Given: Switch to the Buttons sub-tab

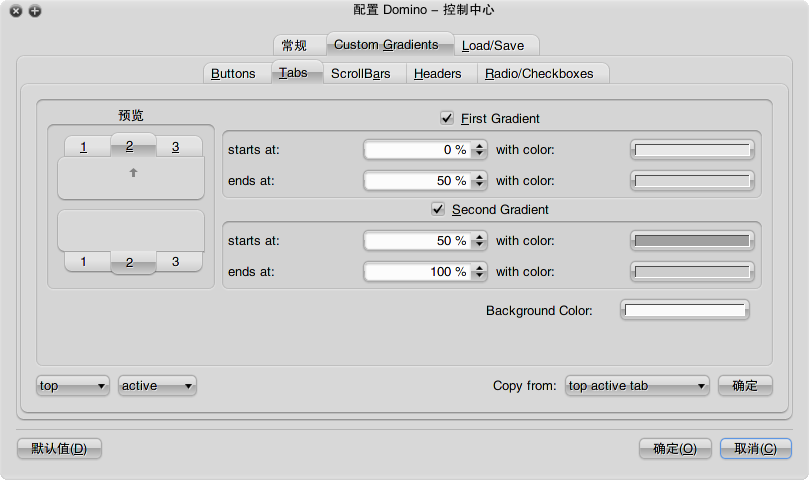Looking at the screenshot, I should click(238, 74).
